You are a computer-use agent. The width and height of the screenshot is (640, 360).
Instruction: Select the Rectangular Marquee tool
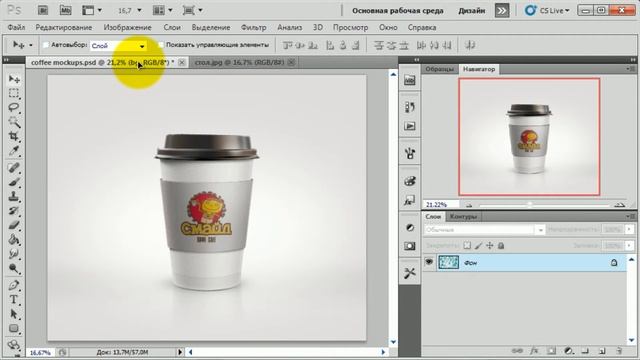tap(14, 93)
